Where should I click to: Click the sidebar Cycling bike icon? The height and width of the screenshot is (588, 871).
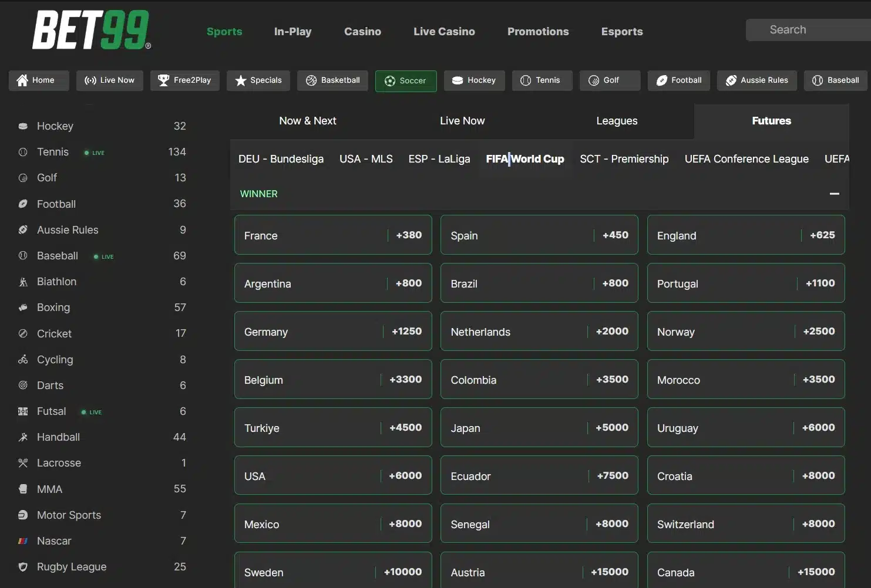pyautogui.click(x=23, y=359)
